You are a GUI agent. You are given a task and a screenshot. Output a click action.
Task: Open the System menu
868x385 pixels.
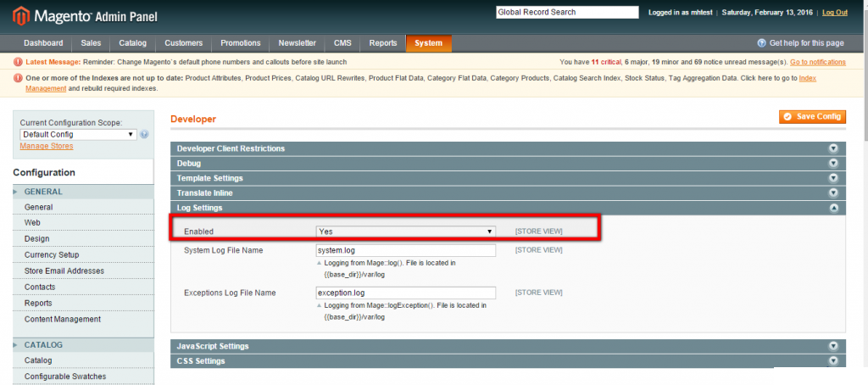click(428, 43)
